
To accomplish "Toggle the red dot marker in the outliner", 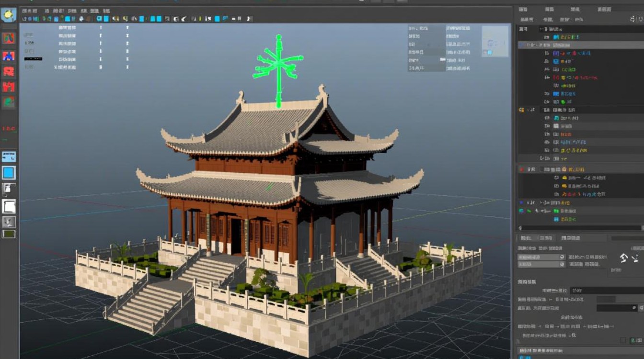I will [x=521, y=169].
